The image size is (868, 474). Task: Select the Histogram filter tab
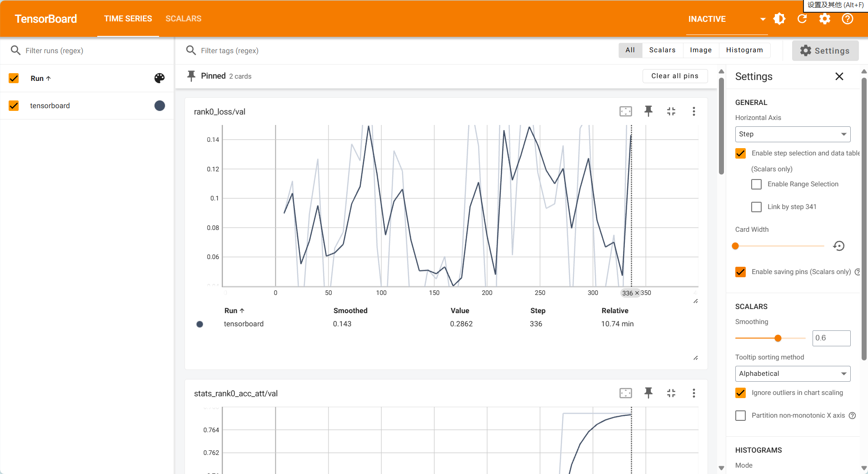[x=744, y=50]
